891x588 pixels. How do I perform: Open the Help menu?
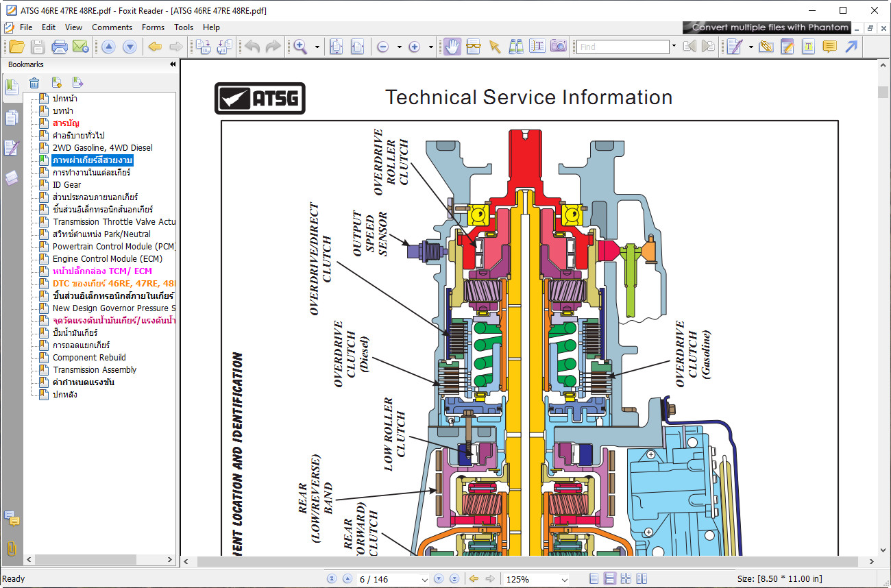tap(211, 27)
